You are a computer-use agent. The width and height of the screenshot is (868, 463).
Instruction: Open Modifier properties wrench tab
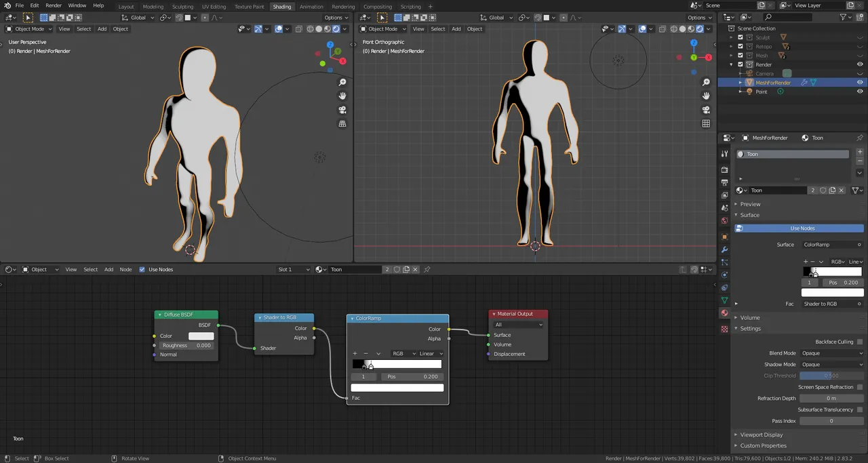(724, 249)
